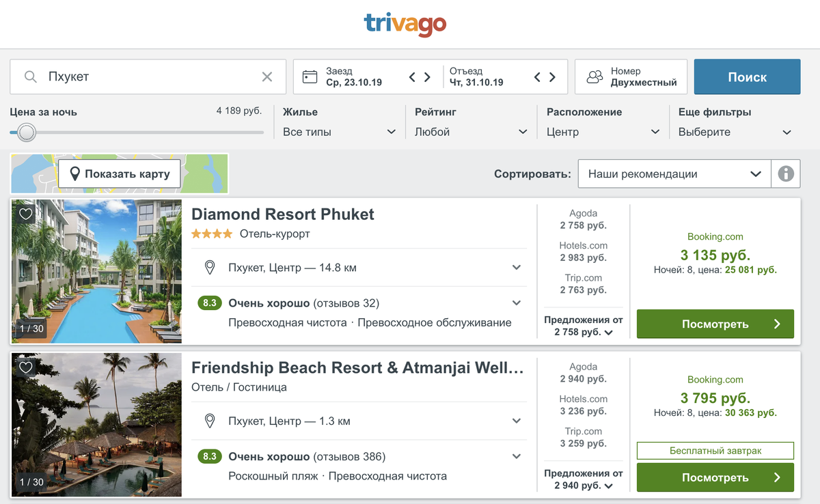Screen dimensions: 820x504
Task: Open the Friendship Beach Resort photo
Action: [96, 425]
